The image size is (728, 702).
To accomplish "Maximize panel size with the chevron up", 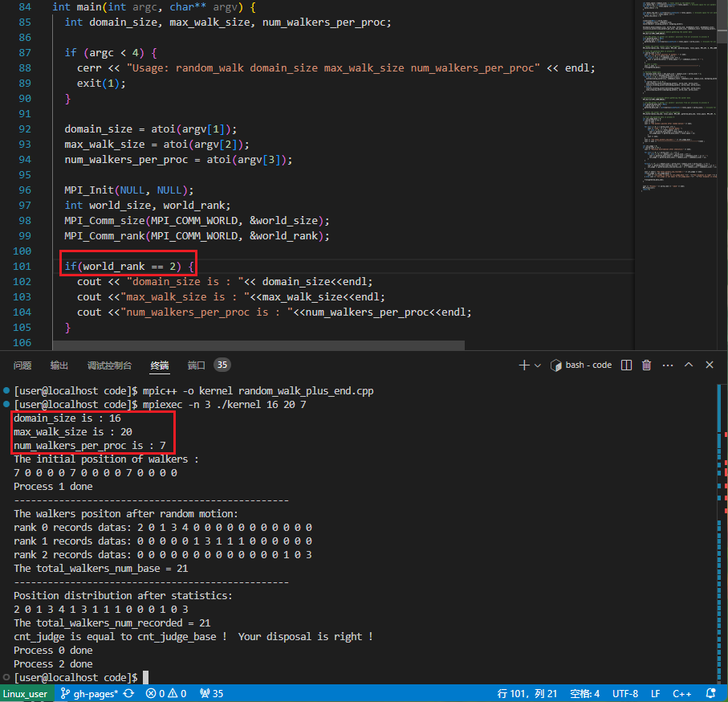I will [689, 365].
